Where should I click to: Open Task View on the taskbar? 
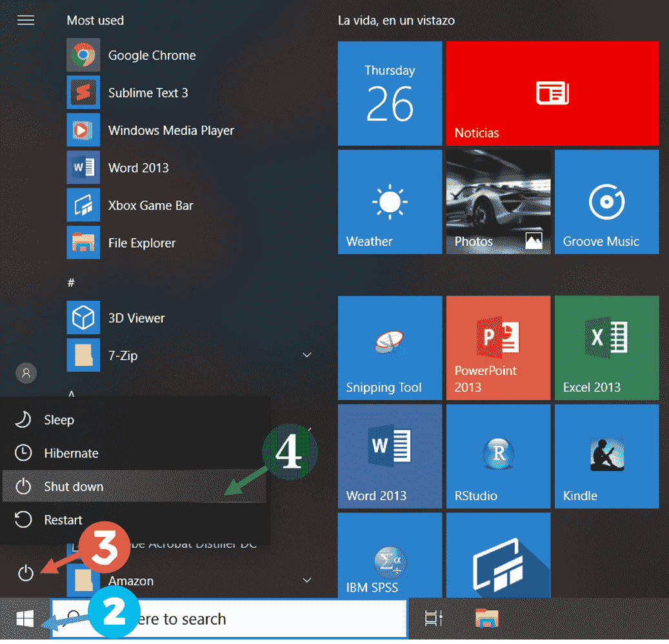[434, 618]
